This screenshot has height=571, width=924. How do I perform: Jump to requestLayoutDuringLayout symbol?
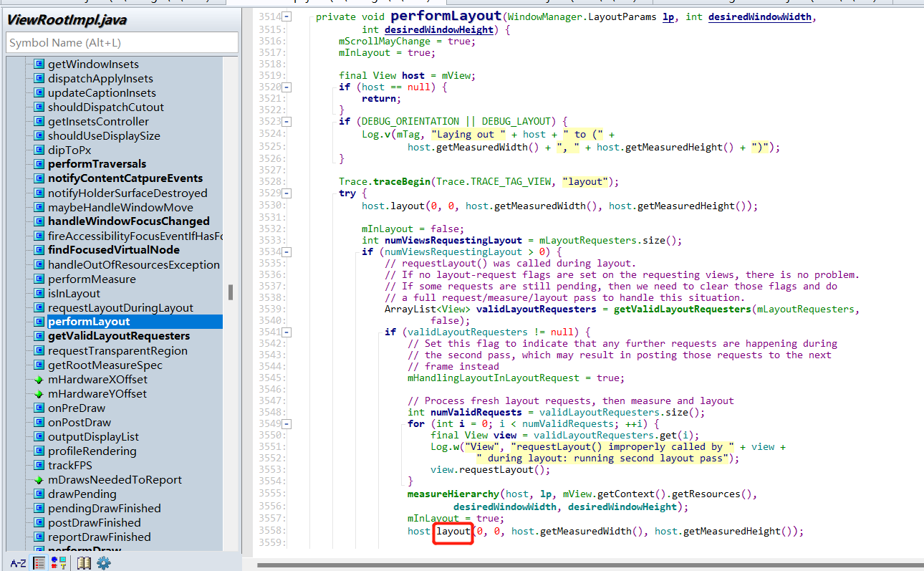pyautogui.click(x=120, y=307)
